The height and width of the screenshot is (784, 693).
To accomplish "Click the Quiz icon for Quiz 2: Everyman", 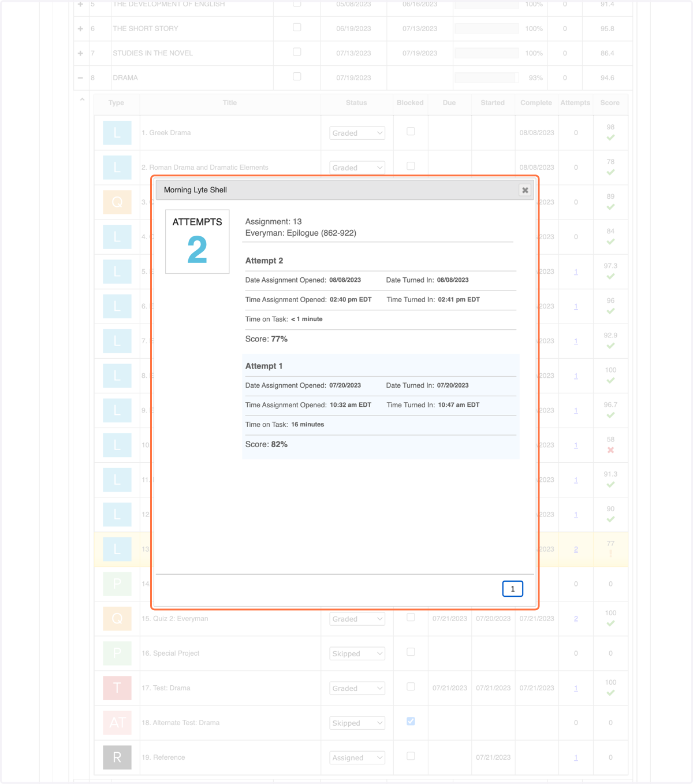I will point(117,619).
